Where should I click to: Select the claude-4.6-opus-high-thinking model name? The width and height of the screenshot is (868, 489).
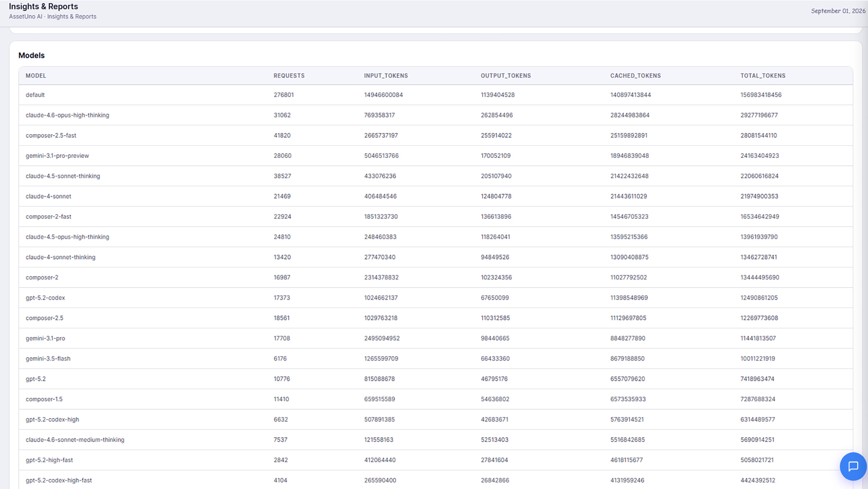pyautogui.click(x=67, y=115)
